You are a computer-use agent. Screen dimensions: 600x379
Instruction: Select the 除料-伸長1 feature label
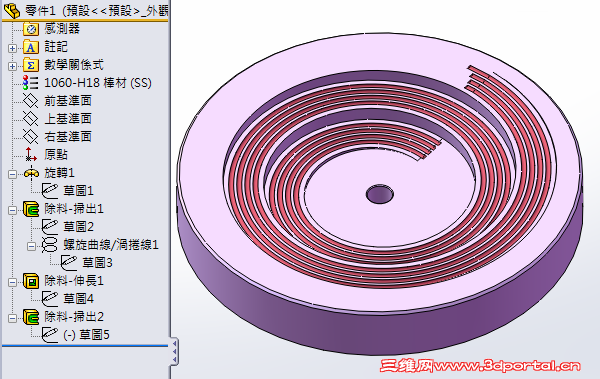74,281
